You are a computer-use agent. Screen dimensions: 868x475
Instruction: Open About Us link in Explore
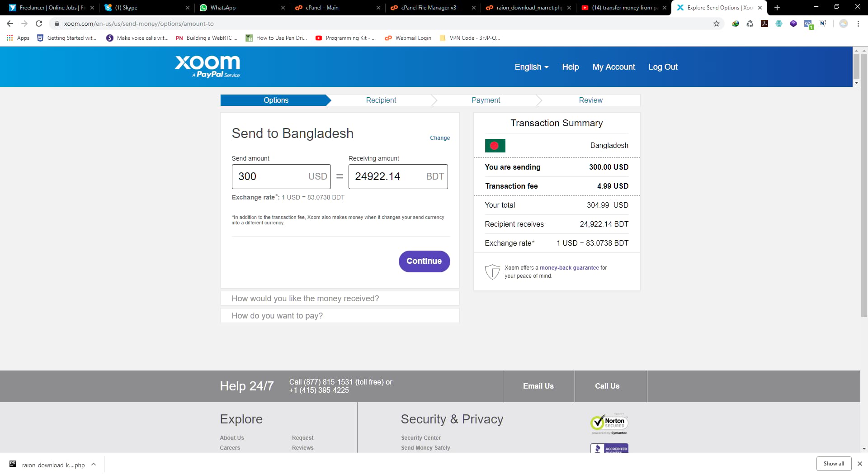(232, 438)
